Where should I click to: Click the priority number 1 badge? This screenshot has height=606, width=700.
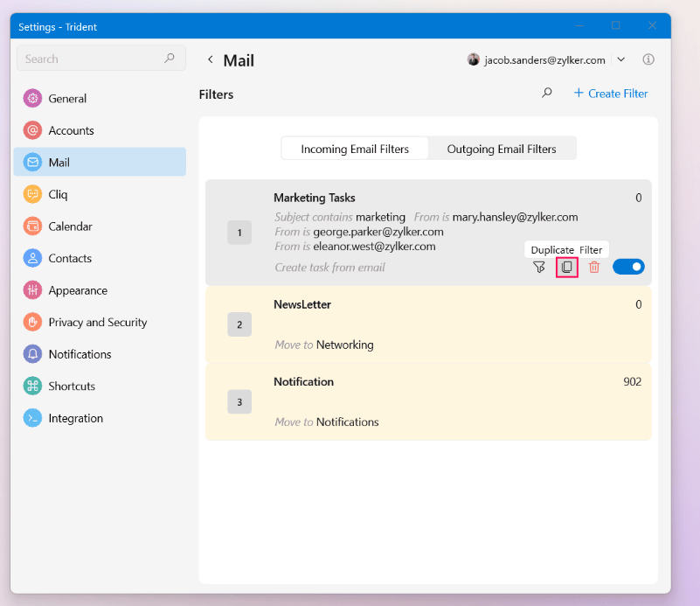239,233
